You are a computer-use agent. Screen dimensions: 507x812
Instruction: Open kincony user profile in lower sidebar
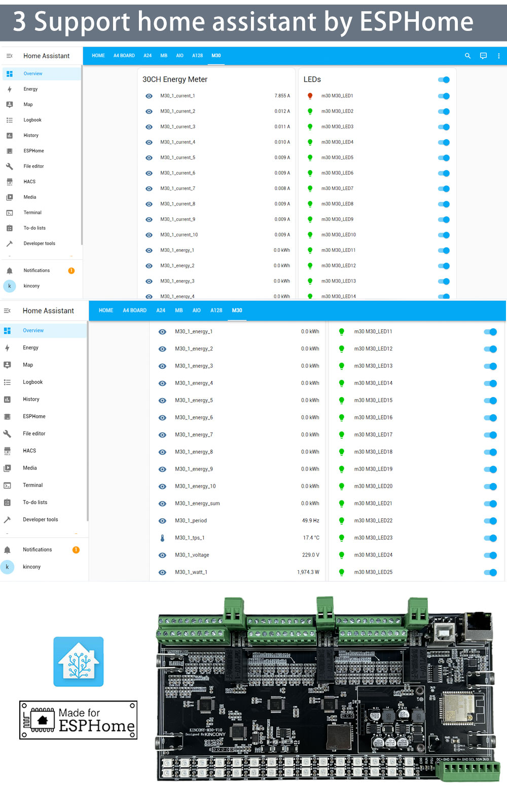31,567
